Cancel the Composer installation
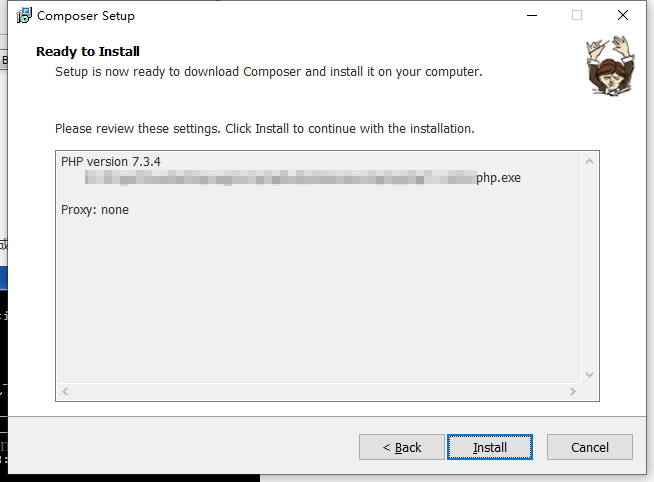The image size is (654, 482). click(x=590, y=447)
